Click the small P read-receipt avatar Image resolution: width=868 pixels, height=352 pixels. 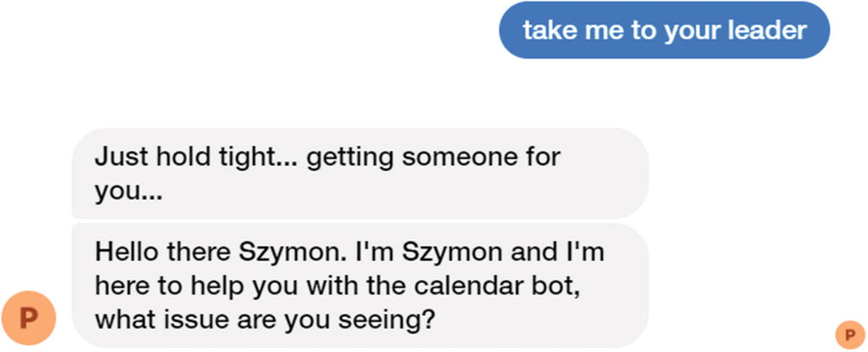[x=846, y=333]
